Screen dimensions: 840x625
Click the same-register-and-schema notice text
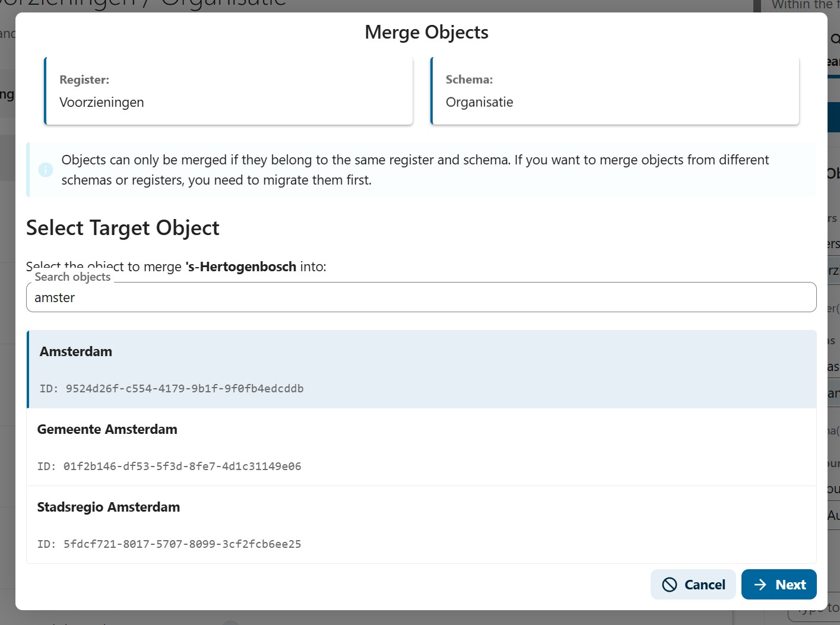click(x=415, y=170)
